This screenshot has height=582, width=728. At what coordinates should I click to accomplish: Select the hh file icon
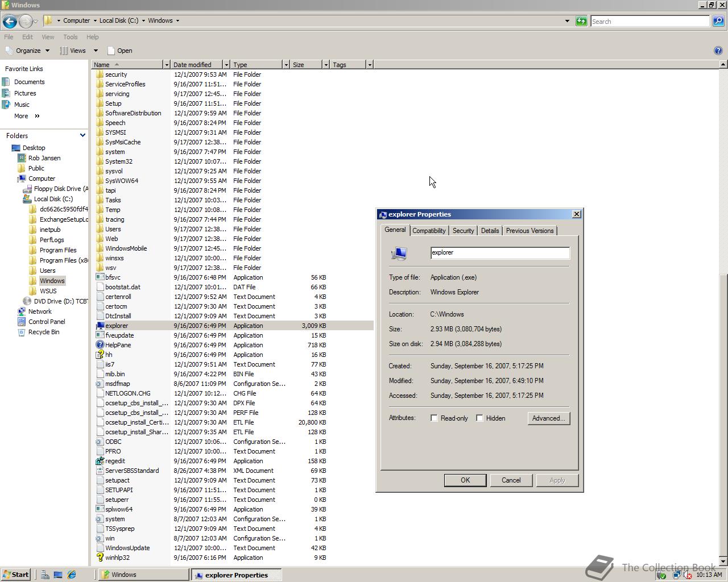coord(100,355)
